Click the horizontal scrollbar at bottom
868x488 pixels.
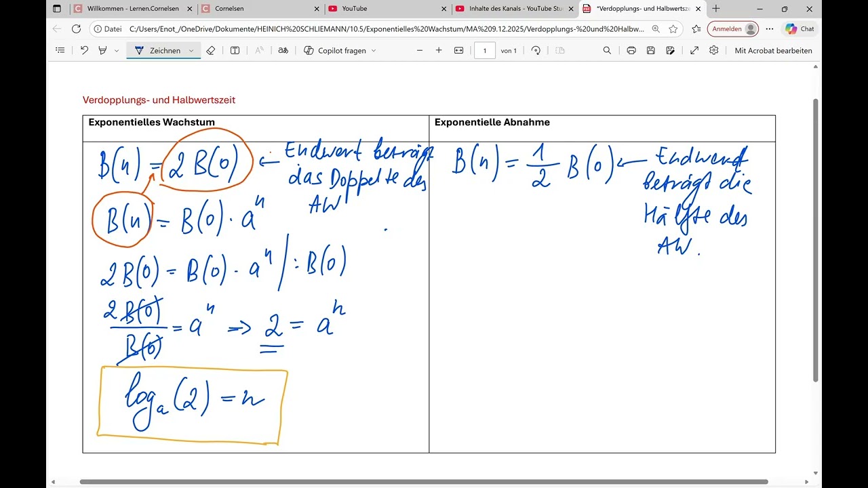(x=424, y=482)
